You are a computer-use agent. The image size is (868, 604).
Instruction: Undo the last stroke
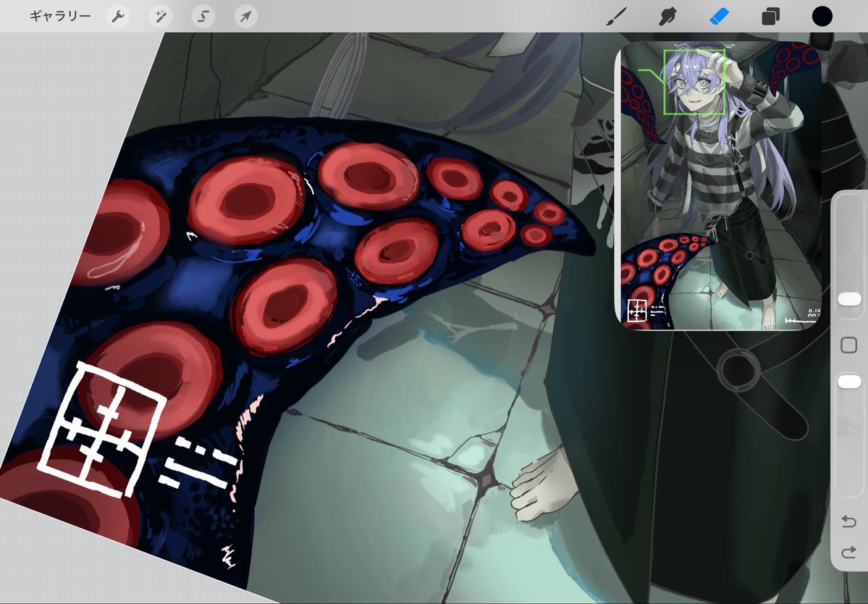(x=848, y=521)
